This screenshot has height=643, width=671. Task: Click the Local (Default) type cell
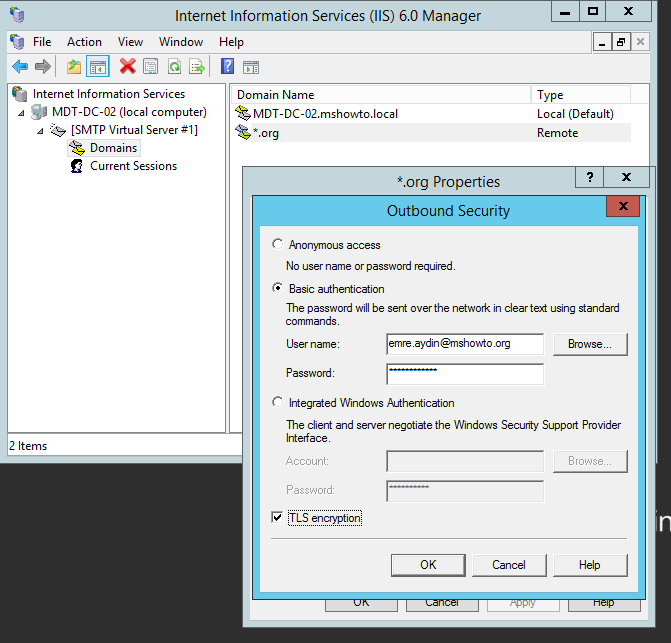coord(575,114)
